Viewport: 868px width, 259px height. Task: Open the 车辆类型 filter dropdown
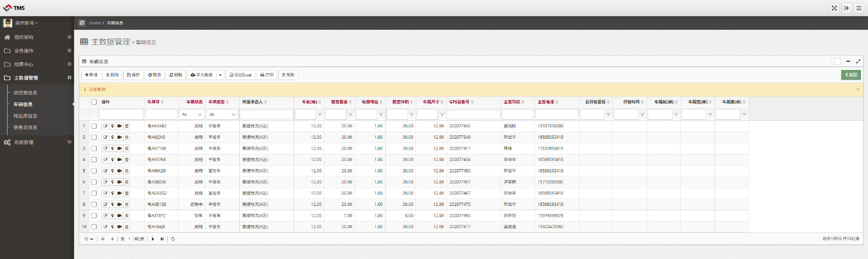click(x=222, y=114)
